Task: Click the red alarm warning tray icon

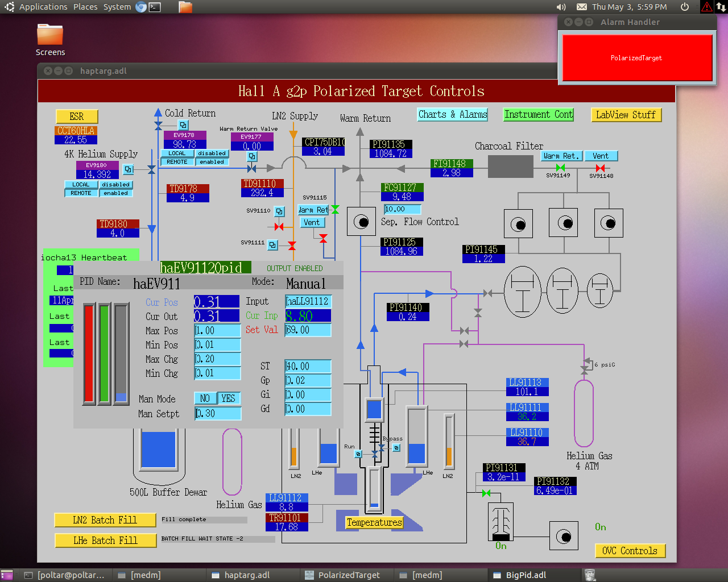Action: pos(706,7)
